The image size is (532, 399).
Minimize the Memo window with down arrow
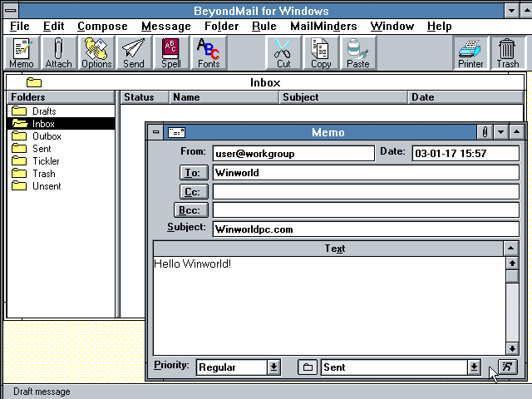coord(500,132)
